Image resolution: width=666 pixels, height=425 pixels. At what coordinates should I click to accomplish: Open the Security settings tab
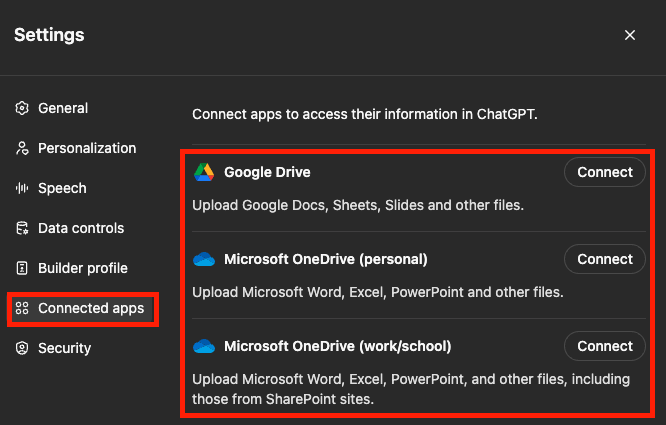tap(53, 348)
